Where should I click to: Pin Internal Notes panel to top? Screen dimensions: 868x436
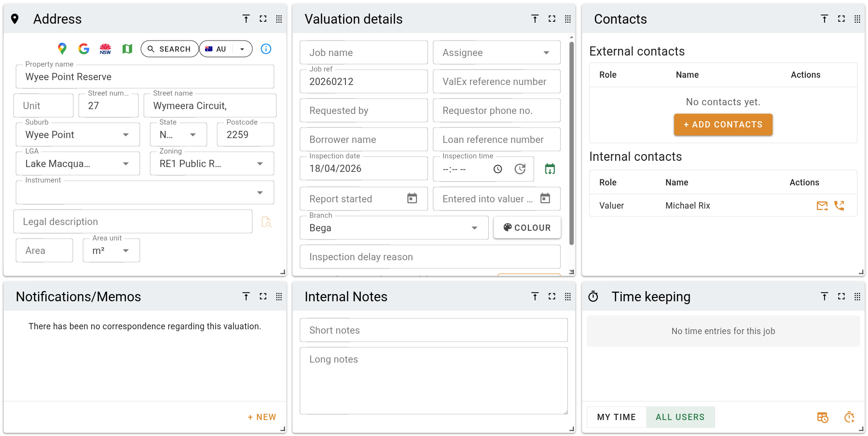pos(535,296)
